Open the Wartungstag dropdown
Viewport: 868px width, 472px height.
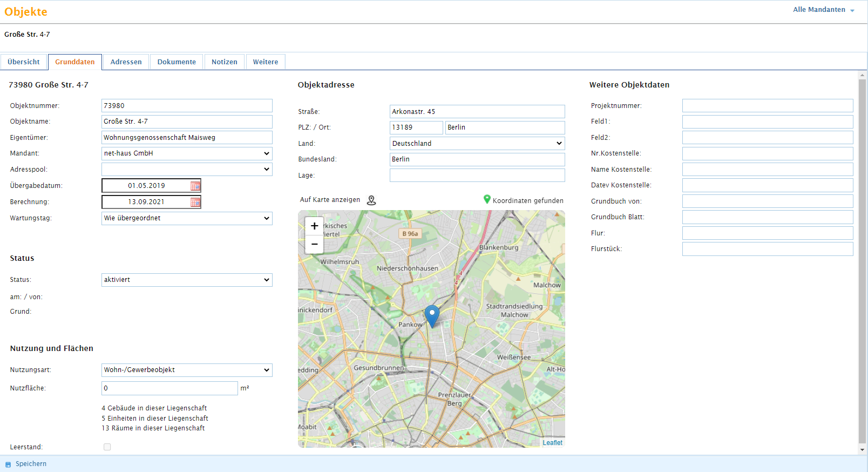point(187,218)
